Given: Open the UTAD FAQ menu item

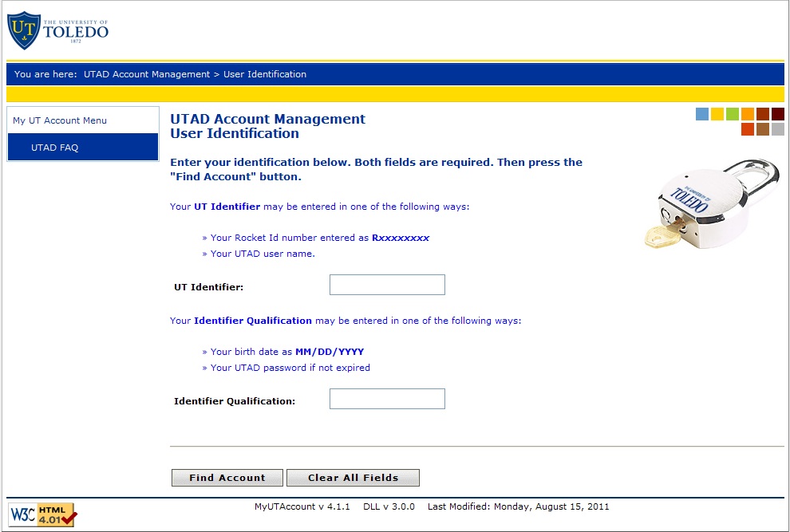Looking at the screenshot, I should point(54,148).
